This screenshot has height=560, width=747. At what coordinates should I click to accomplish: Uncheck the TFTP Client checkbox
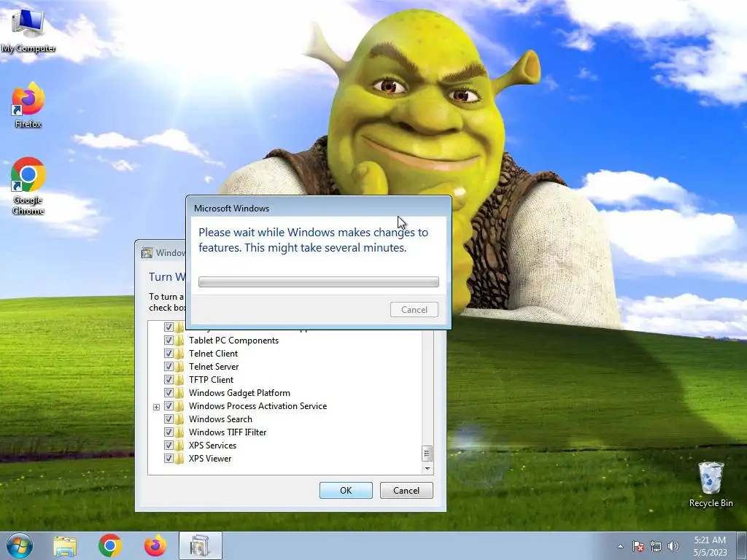[x=169, y=379]
